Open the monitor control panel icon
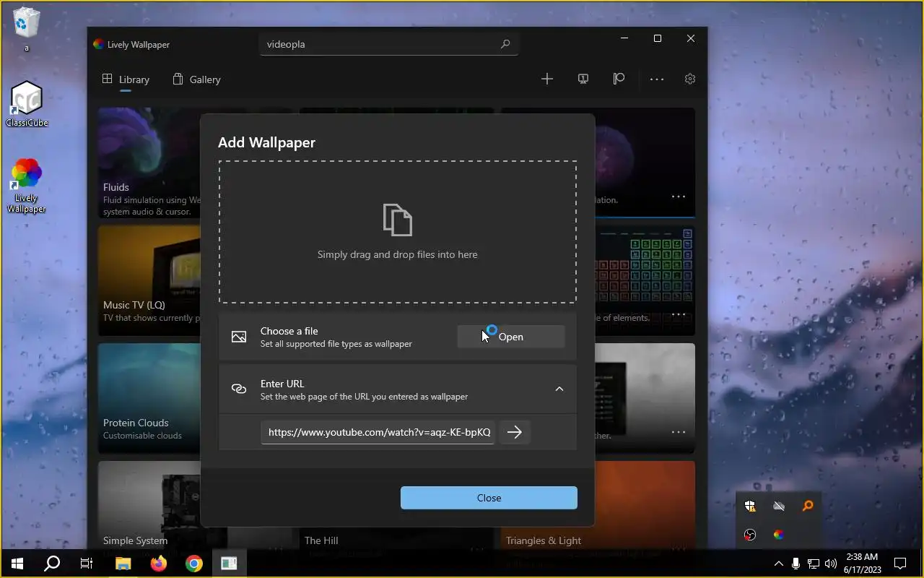This screenshot has width=924, height=578. click(583, 79)
